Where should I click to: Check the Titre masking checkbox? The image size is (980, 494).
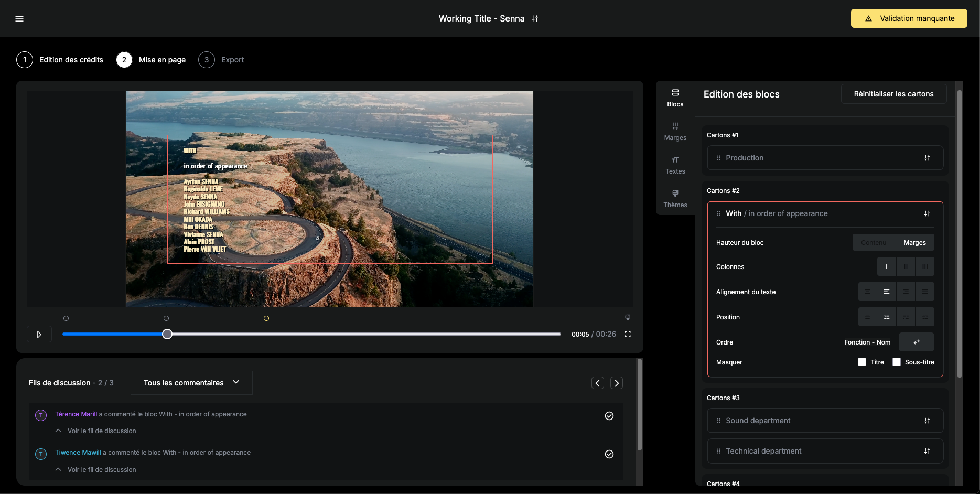(862, 362)
